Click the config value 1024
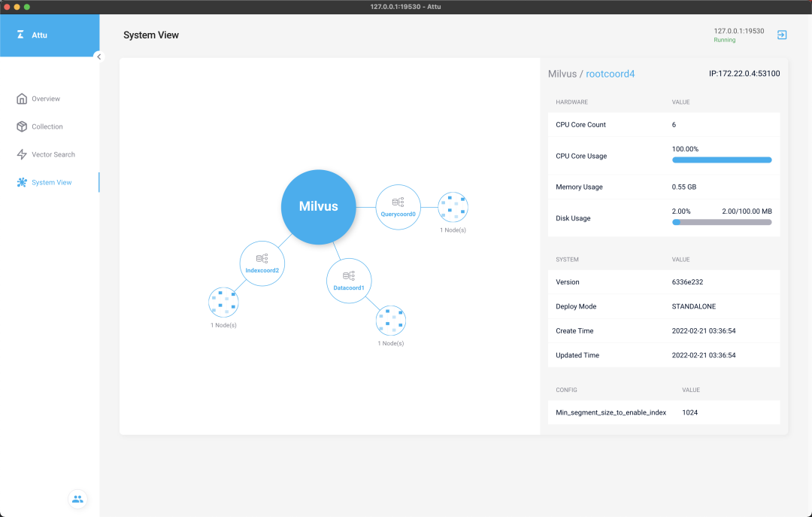Image resolution: width=812 pixels, height=517 pixels. click(689, 412)
